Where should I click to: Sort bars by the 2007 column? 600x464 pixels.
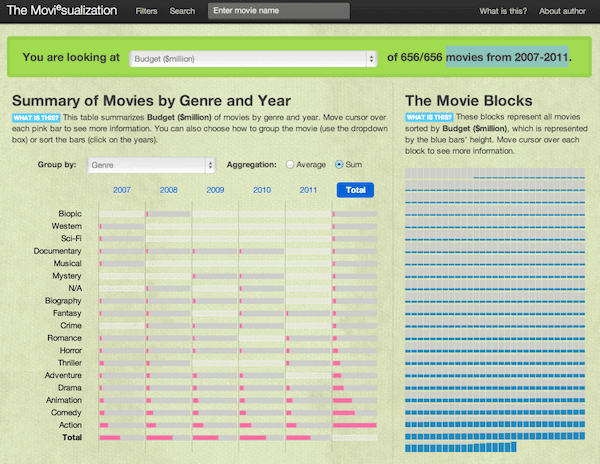pyautogui.click(x=122, y=190)
